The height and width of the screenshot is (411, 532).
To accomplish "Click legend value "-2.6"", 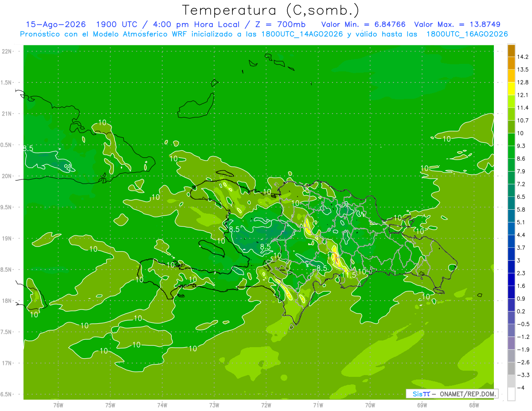I will (523, 362).
